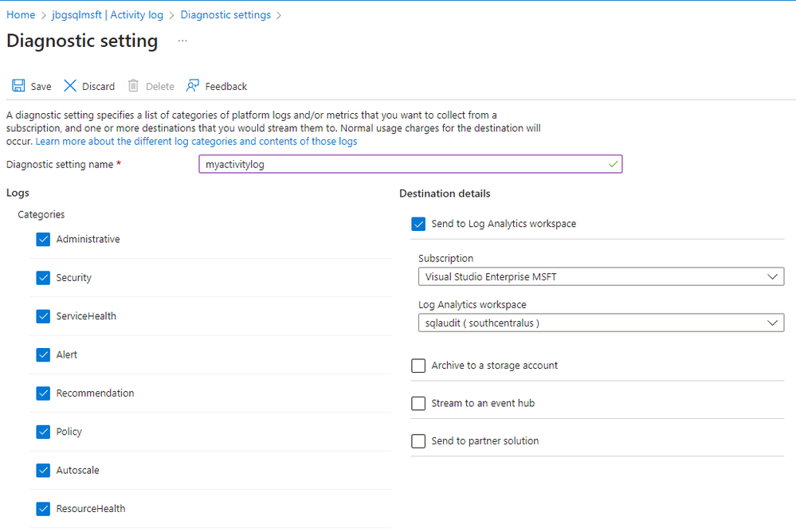This screenshot has width=796, height=532.
Task: Uncheck Send to Log Analytics workspace
Action: tap(418, 224)
